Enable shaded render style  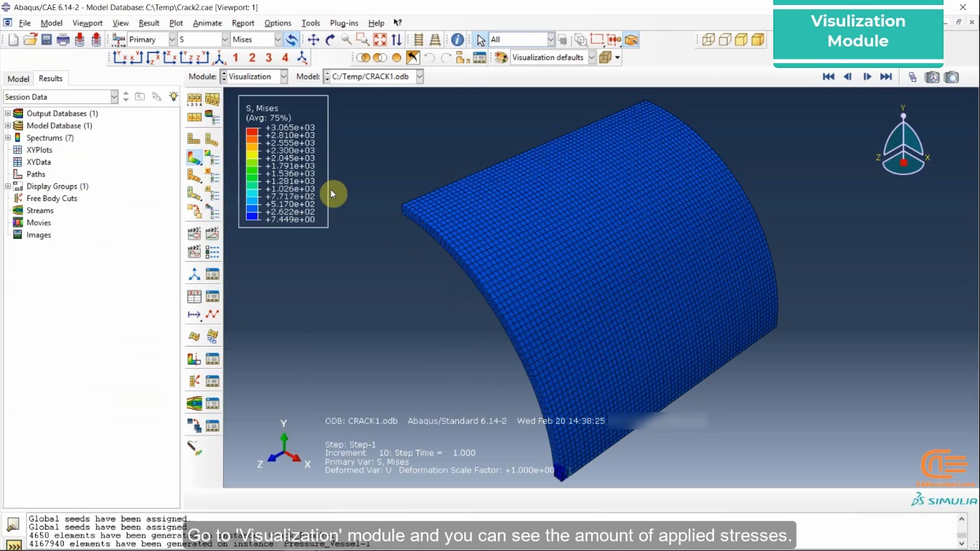point(758,39)
